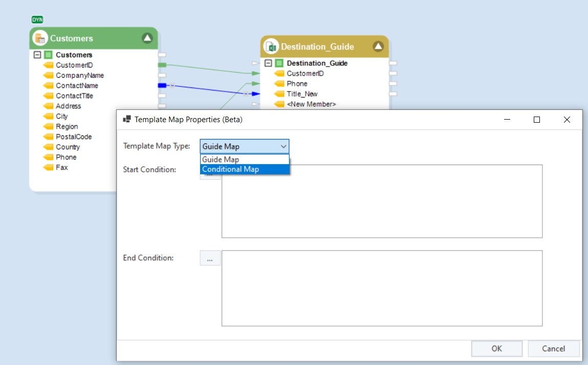Click OK to confirm properties
Image resolution: width=588 pixels, height=365 pixels.
(x=496, y=349)
